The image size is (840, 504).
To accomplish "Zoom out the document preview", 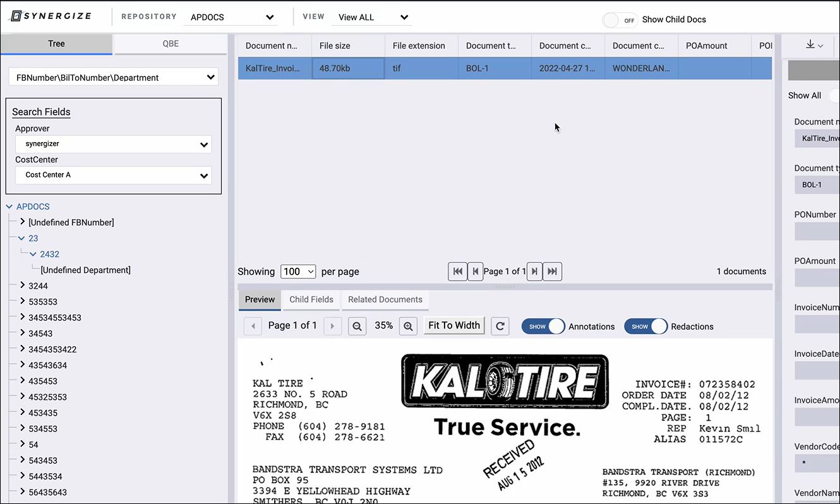I will pyautogui.click(x=357, y=326).
